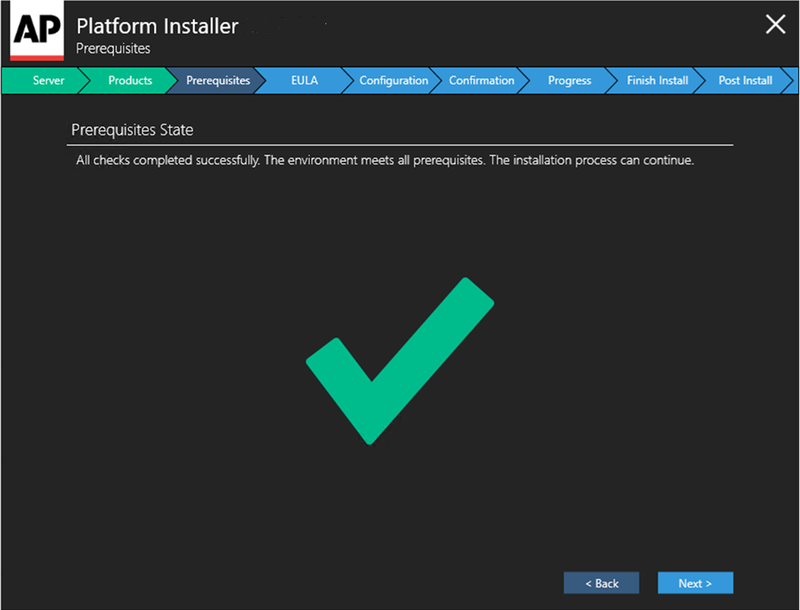Click the Prerequisites subtitle under the title

point(113,48)
